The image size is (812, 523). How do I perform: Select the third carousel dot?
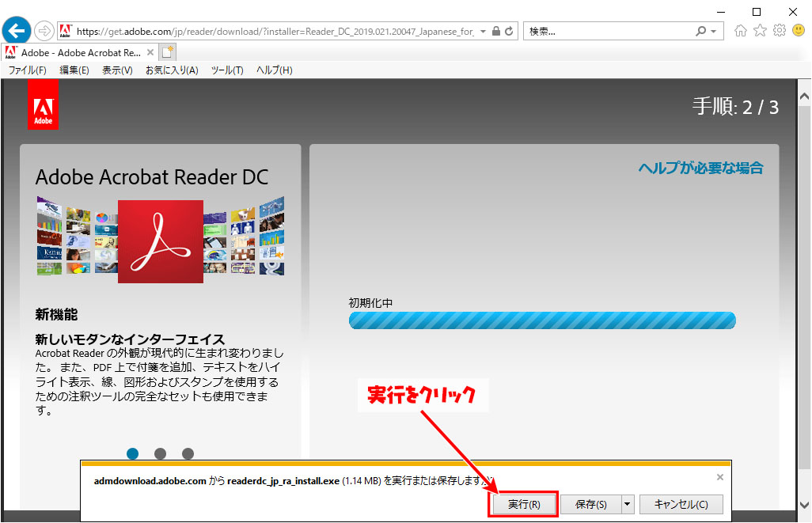(x=188, y=453)
